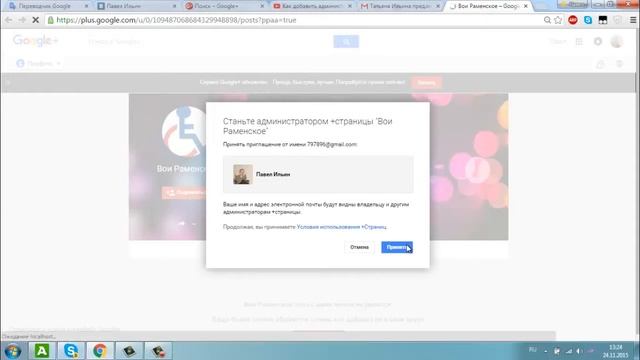Click the red Adblock extension icon

click(573, 20)
